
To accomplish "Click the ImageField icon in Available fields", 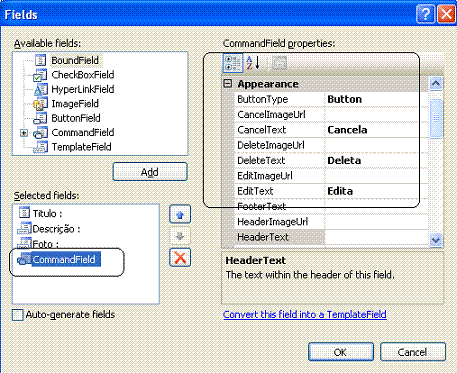I will tap(40, 104).
